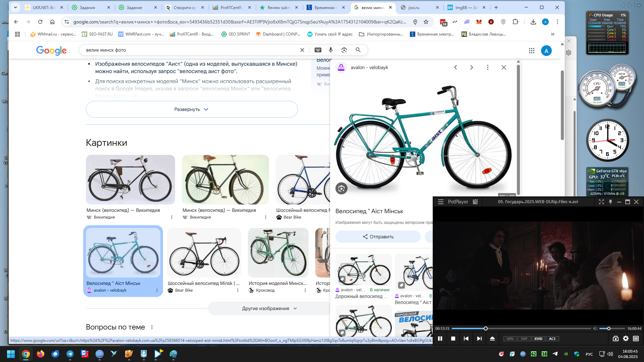The width and height of the screenshot is (644, 362).
Task: Seek on the PotPlayer progress bar
Action: click(x=521, y=328)
